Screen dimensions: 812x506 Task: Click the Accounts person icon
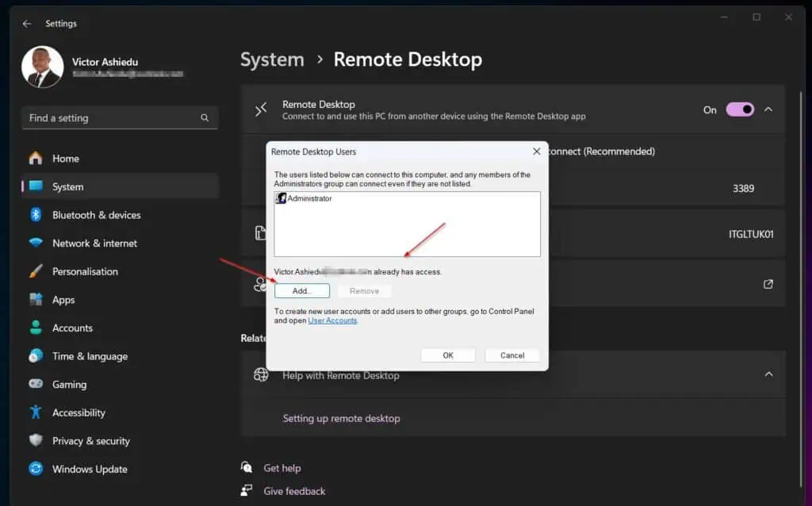point(36,328)
